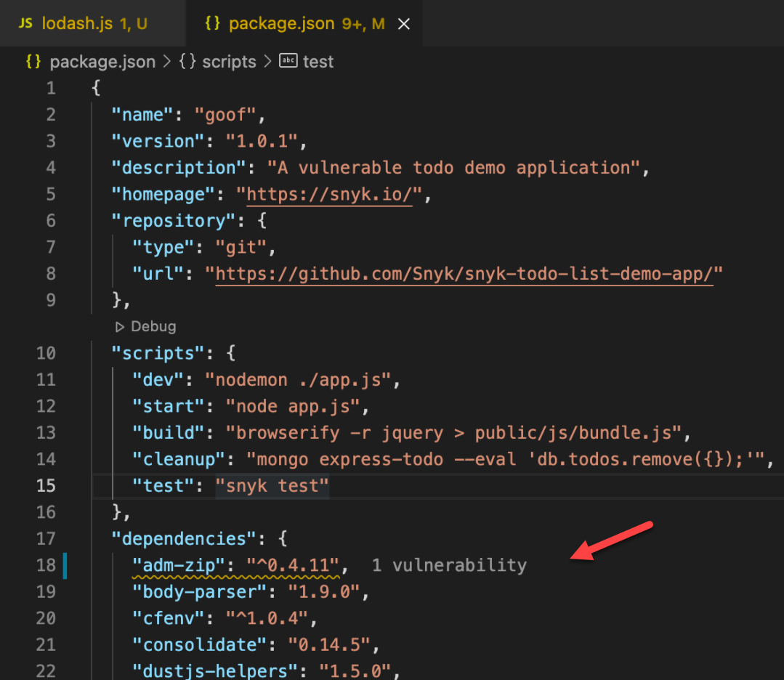Click the "1 vulnerability" annotation on adm-zip

449,565
